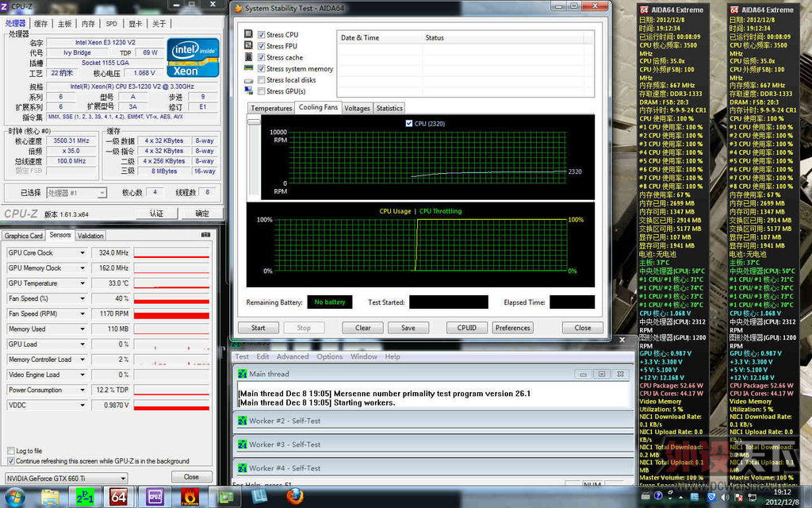Open the GPU Temperature sensor dropdown
The height and width of the screenshot is (508, 812).
[x=82, y=283]
